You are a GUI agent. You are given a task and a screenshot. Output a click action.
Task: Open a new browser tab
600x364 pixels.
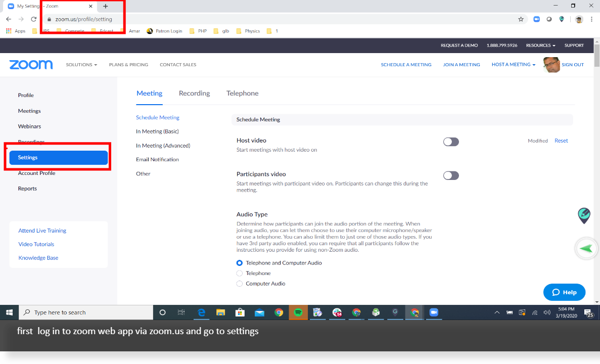tap(106, 6)
